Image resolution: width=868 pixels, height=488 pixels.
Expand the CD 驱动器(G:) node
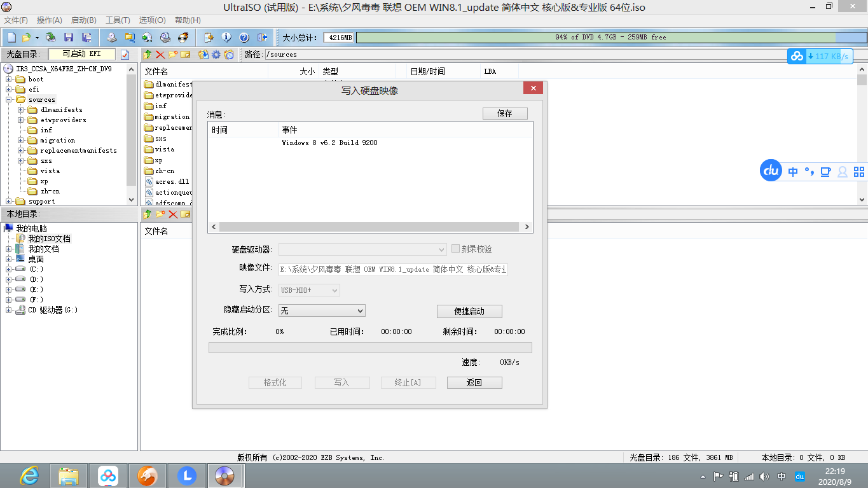(x=9, y=310)
